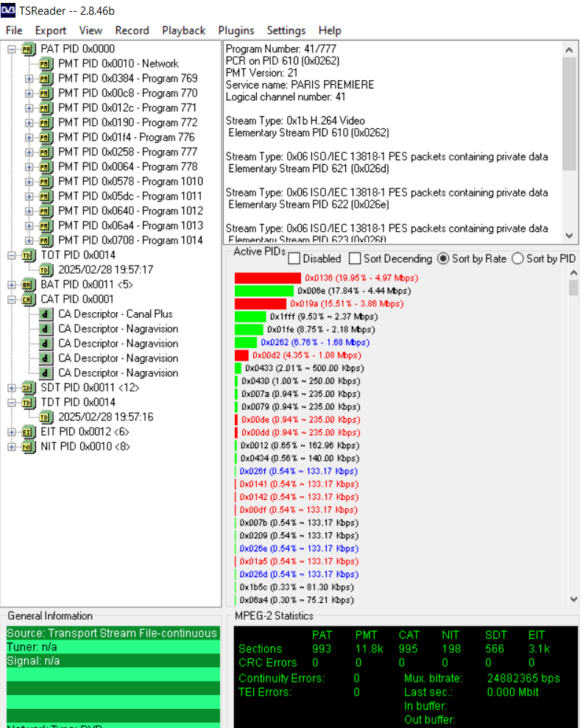Click the PMT icon next to Program 772
Viewport: 580px width, 728px height.
click(x=45, y=123)
